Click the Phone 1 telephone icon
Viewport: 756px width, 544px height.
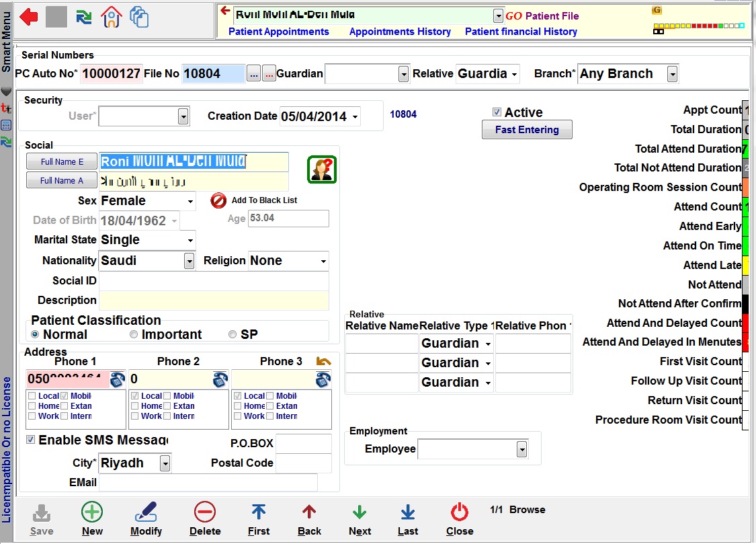[117, 379]
